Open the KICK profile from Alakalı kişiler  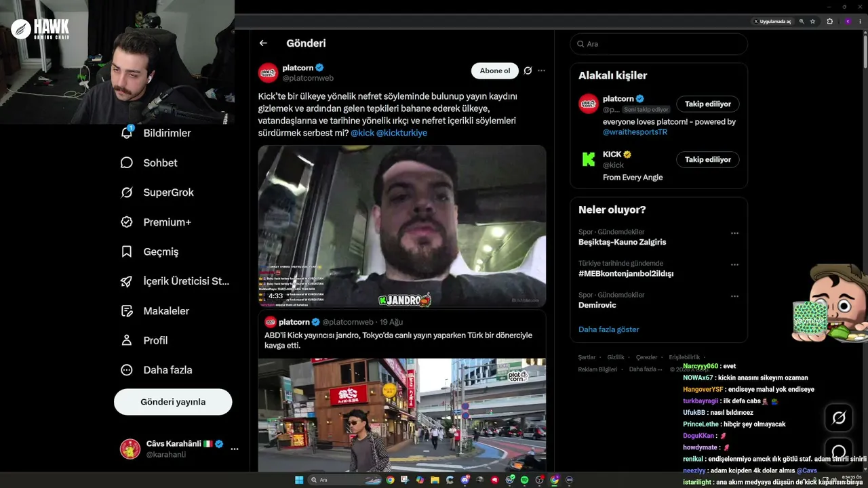click(612, 155)
